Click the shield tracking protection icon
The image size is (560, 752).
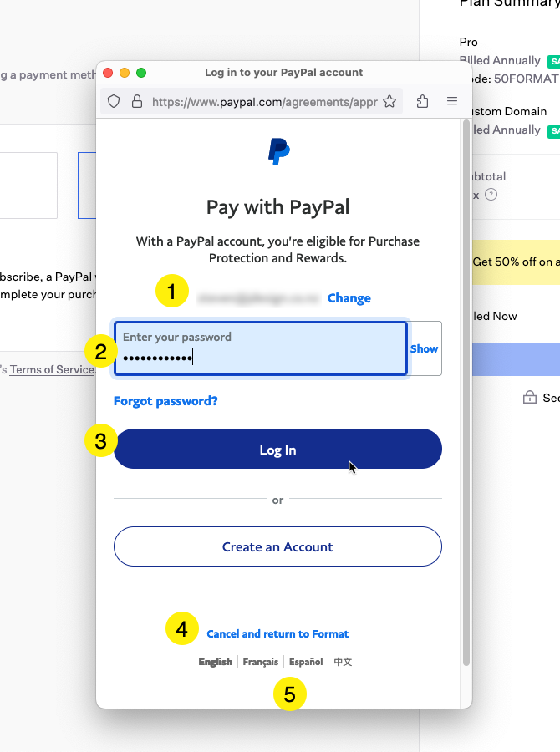pos(114,102)
